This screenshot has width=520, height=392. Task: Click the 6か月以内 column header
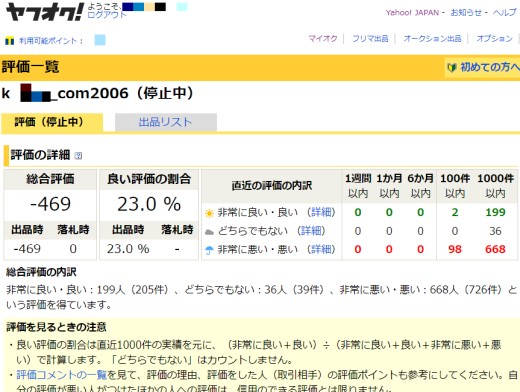(420, 186)
